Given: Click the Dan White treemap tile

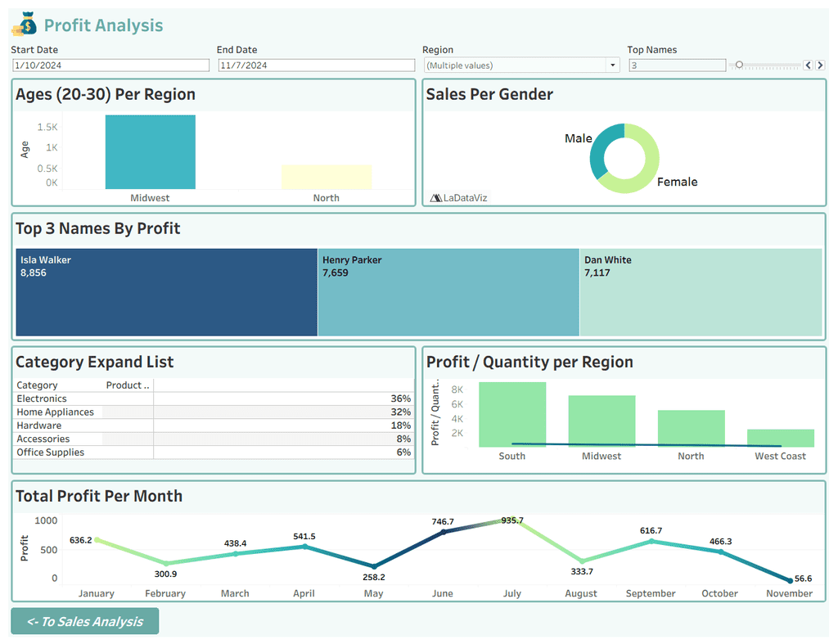Looking at the screenshot, I should click(x=701, y=292).
